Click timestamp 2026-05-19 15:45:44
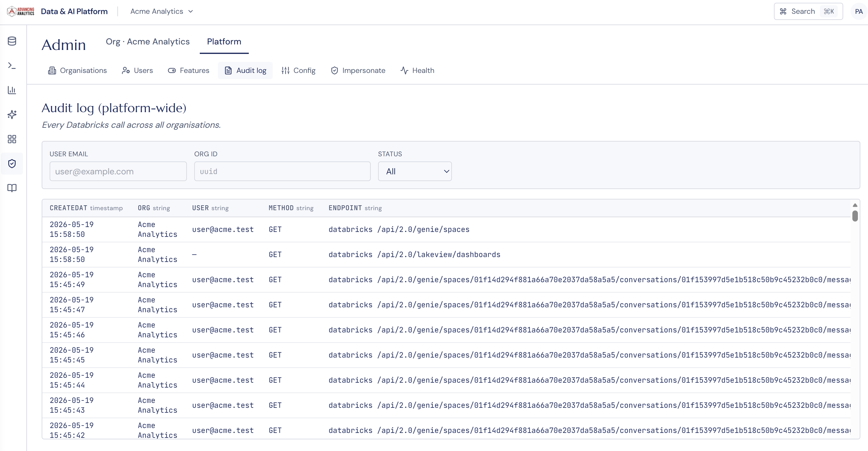 [x=72, y=380]
